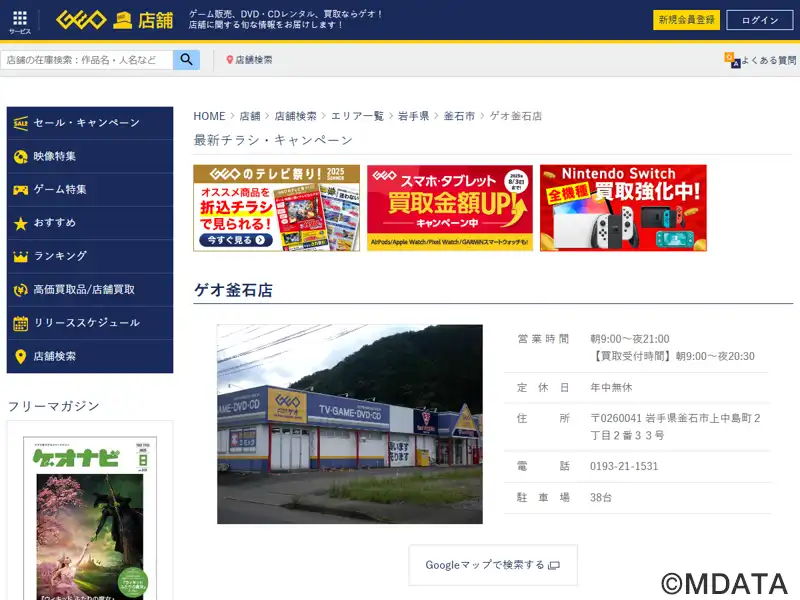The image size is (800, 600).
Task: Click the phone number 0193-21-1531
Action: coord(624,466)
